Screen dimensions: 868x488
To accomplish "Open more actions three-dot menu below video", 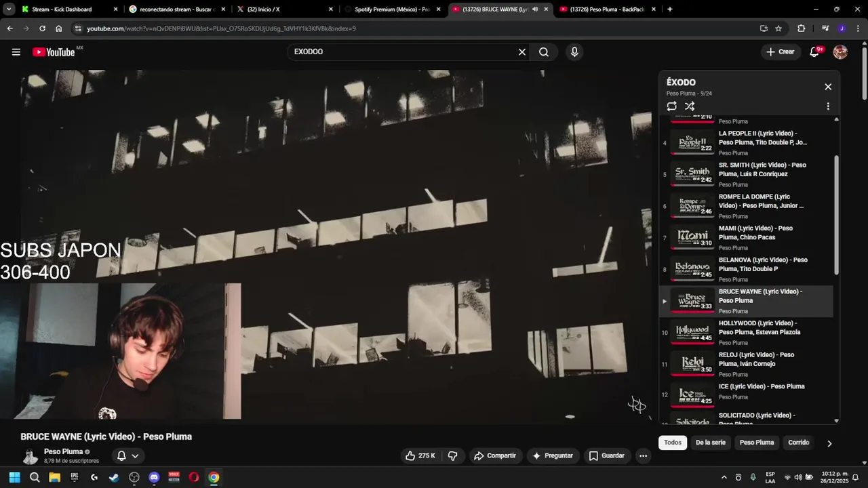I will point(643,455).
